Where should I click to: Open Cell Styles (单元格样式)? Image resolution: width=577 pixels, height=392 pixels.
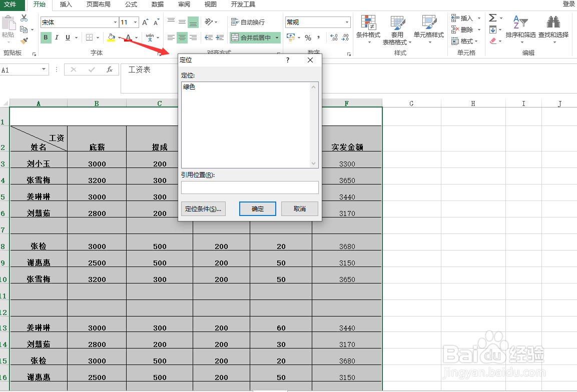point(429,29)
